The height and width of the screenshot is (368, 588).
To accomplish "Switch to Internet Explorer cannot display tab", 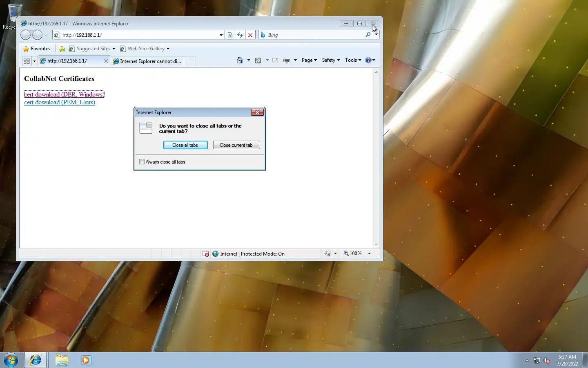I will click(147, 61).
